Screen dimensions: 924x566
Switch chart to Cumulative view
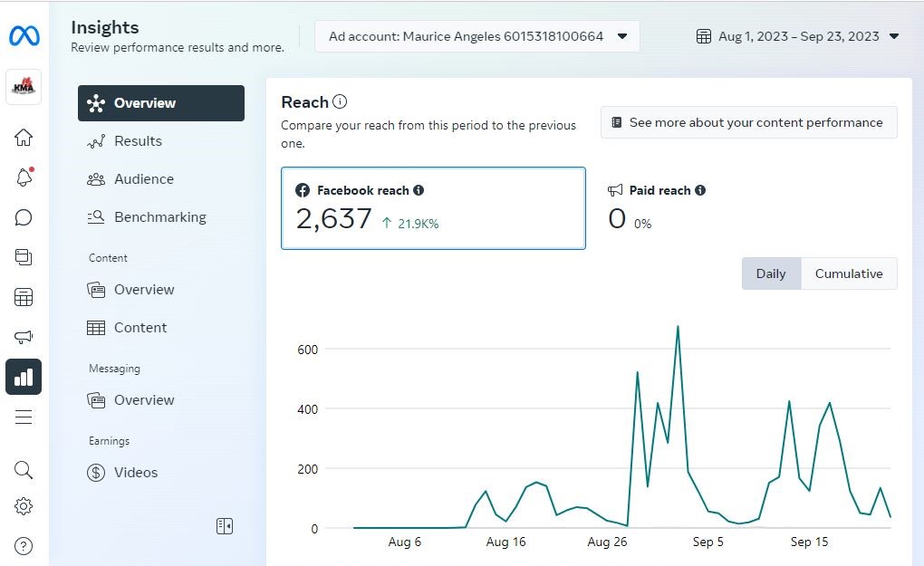849,273
